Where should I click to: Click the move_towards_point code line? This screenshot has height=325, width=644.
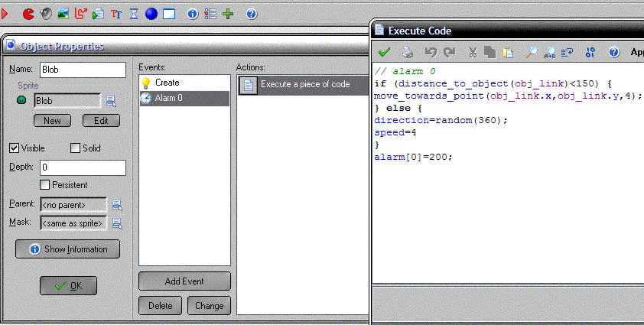click(508, 96)
